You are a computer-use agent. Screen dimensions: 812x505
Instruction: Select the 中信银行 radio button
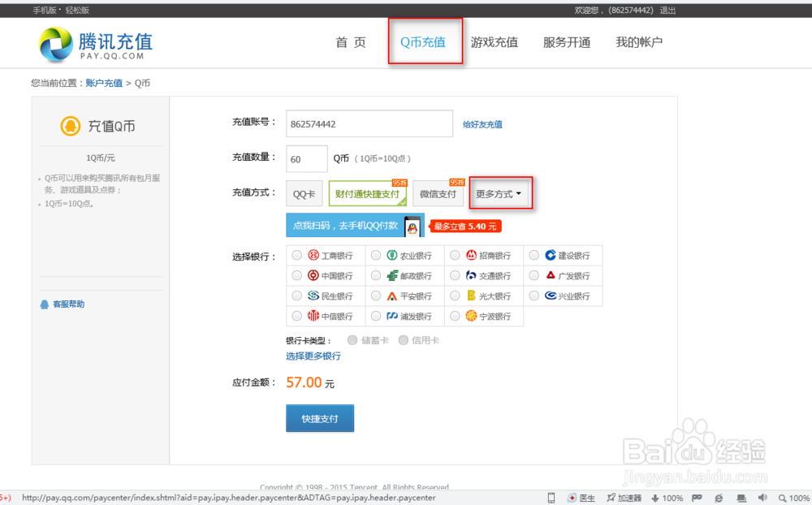[x=296, y=316]
